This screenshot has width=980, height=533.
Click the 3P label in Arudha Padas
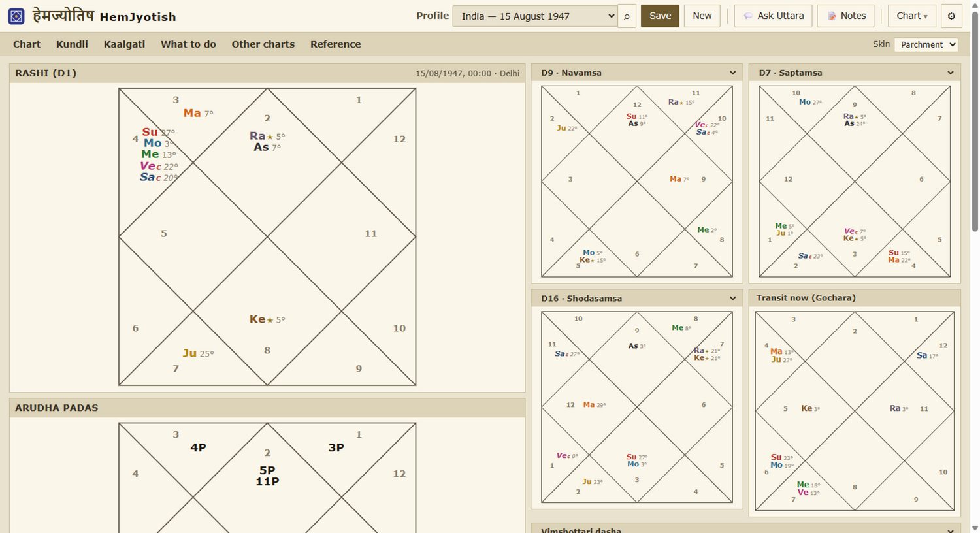pyautogui.click(x=336, y=447)
